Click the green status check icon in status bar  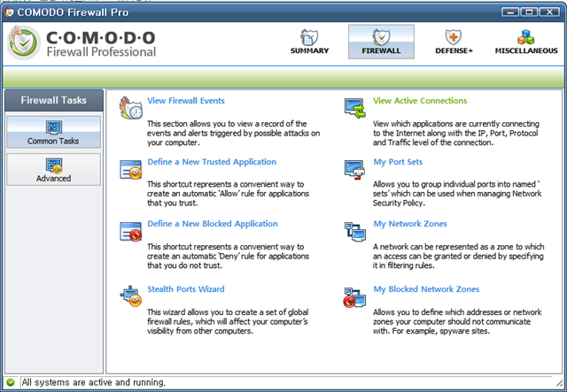pyautogui.click(x=11, y=382)
